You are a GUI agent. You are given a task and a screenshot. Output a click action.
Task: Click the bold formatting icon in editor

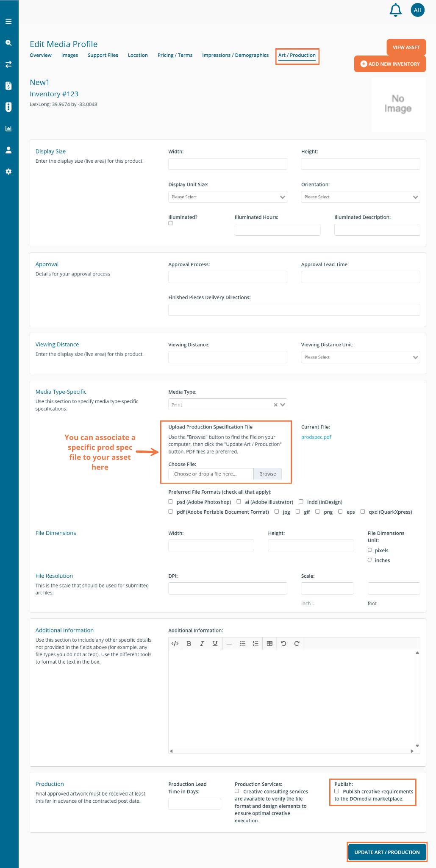[189, 643]
